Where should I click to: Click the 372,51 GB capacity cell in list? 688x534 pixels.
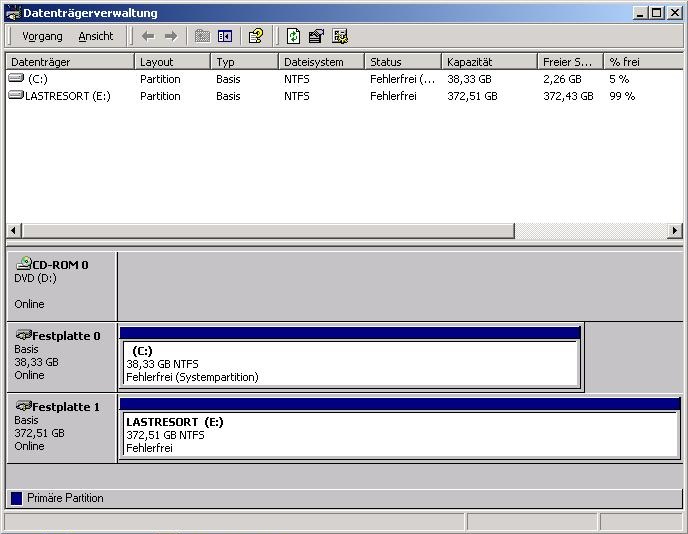tap(472, 96)
